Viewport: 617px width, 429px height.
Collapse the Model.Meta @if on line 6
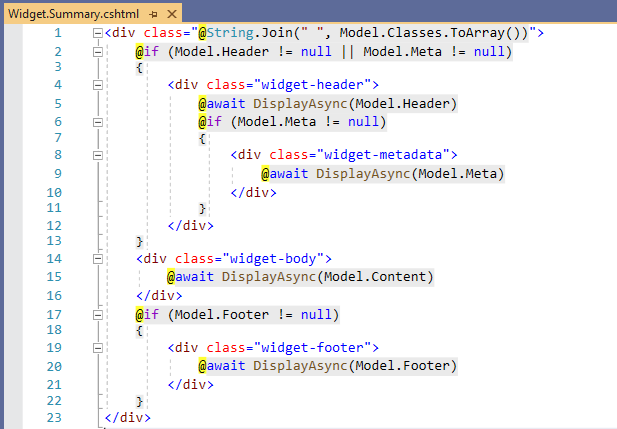point(98,122)
